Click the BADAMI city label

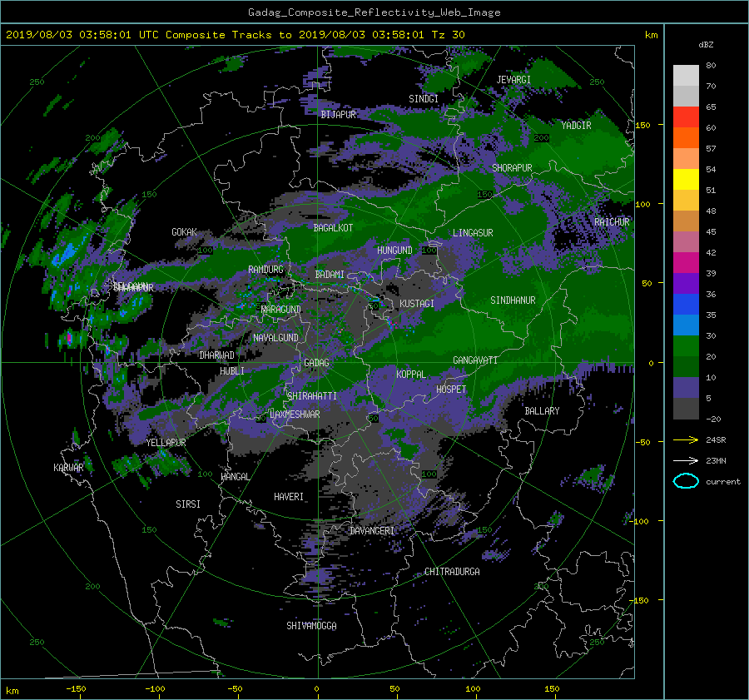[x=330, y=275]
